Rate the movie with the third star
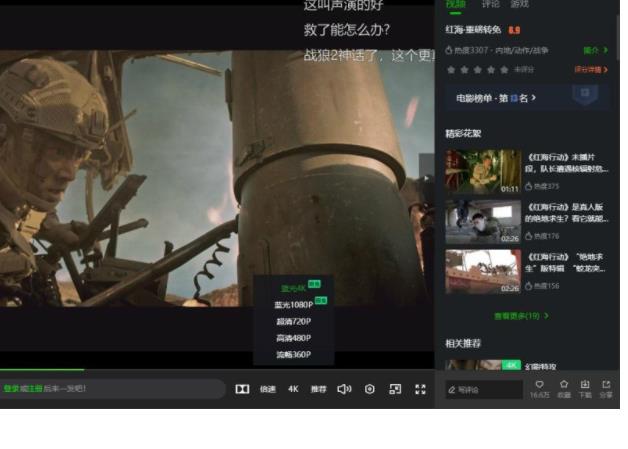 click(x=478, y=70)
